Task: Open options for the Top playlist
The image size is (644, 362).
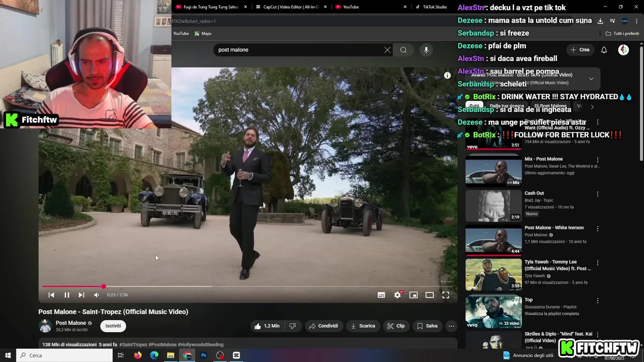Action: (x=598, y=301)
